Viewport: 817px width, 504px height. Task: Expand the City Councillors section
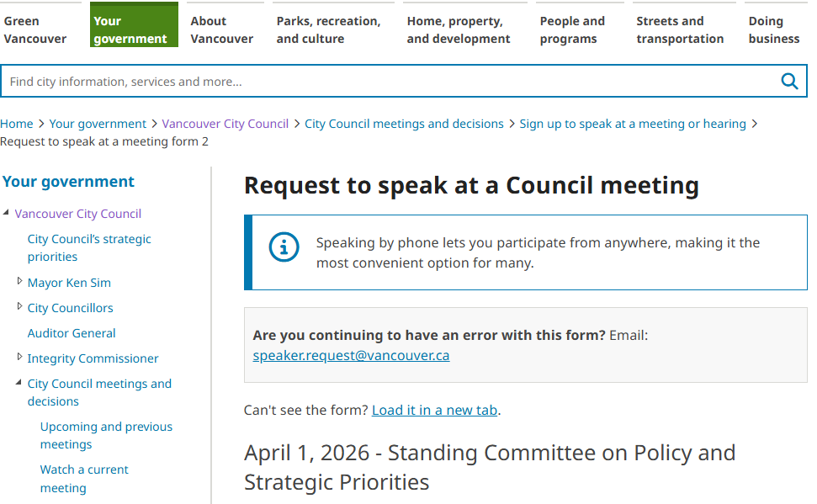point(20,307)
